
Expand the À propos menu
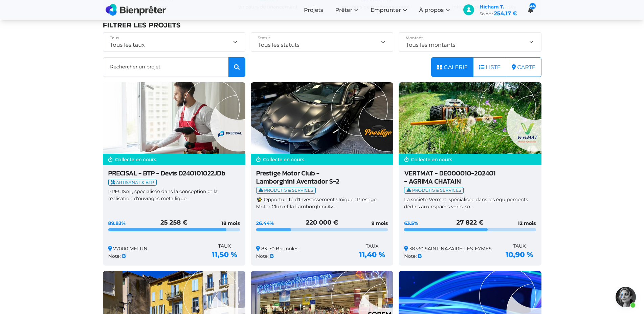click(x=435, y=10)
